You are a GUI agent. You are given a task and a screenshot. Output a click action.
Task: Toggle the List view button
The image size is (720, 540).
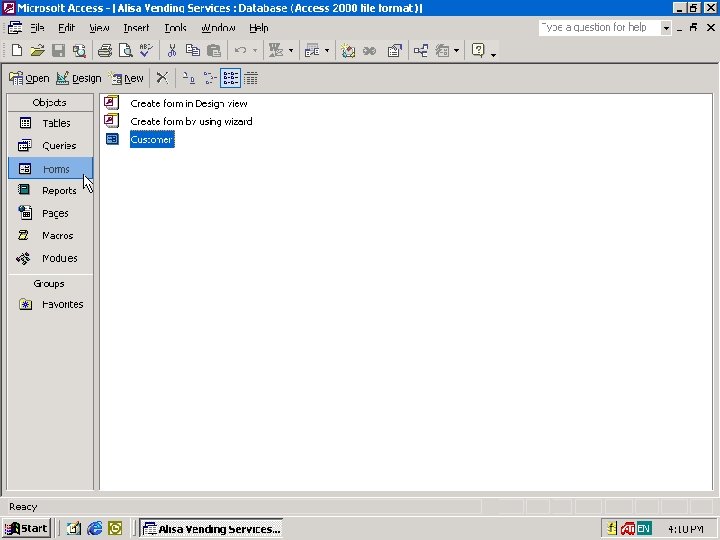point(230,78)
